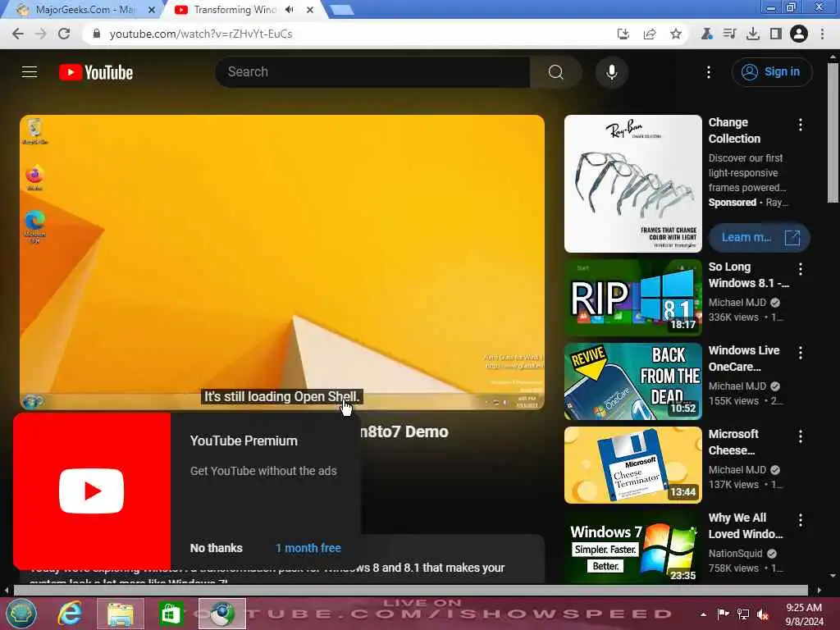Click the horizontal scrollbar right arrow
The width and height of the screenshot is (840, 630).
click(x=819, y=591)
